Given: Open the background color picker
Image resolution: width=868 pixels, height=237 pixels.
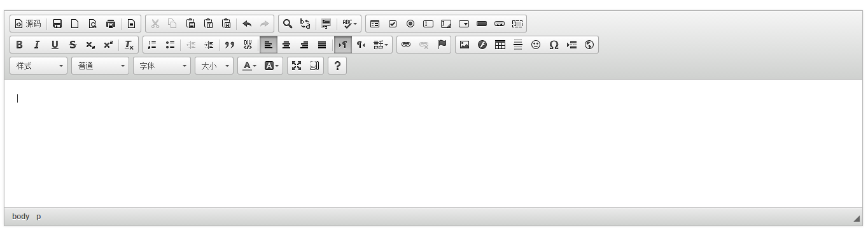Looking at the screenshot, I should [x=271, y=66].
